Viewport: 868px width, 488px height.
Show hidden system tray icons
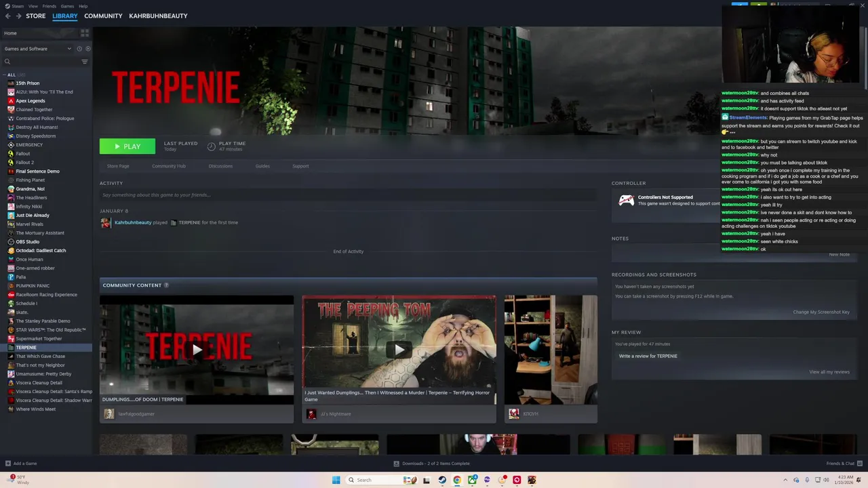(786, 480)
